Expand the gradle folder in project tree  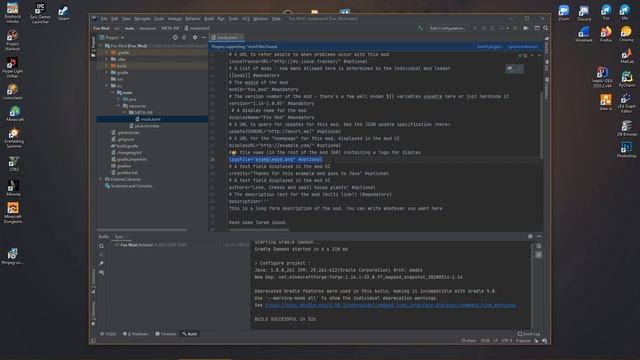coord(107,73)
